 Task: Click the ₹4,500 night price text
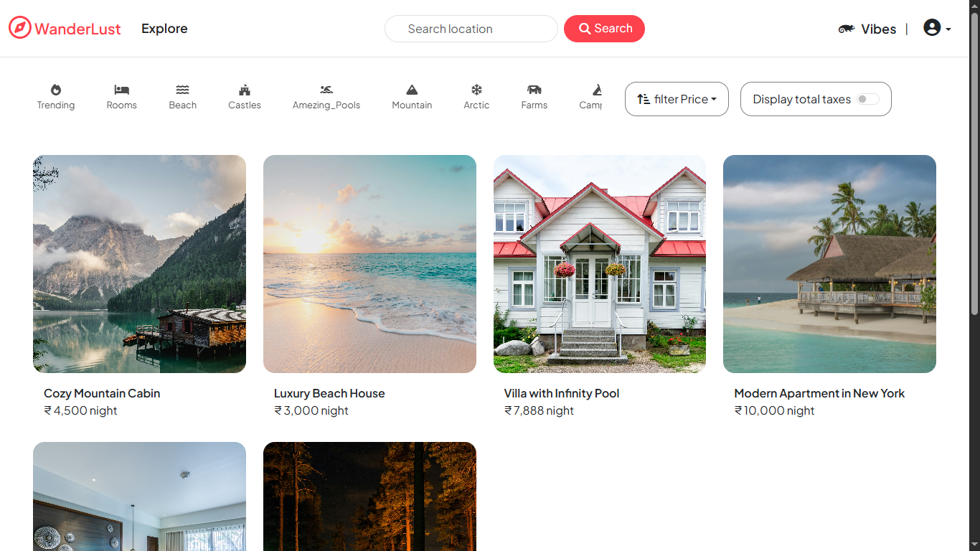(80, 410)
